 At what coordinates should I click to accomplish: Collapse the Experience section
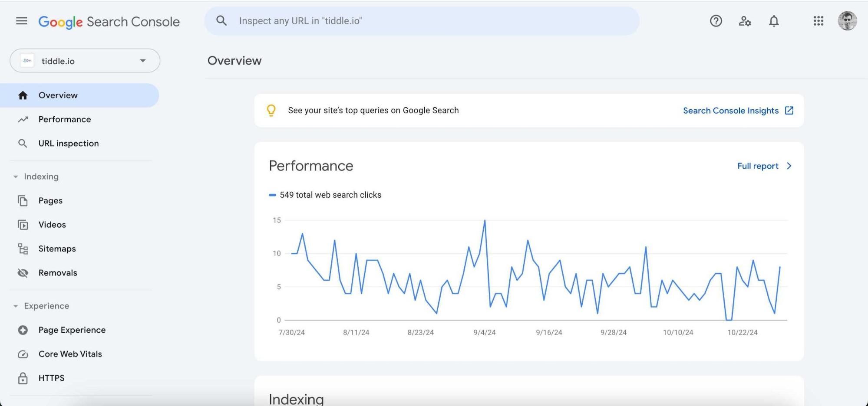[x=16, y=306]
